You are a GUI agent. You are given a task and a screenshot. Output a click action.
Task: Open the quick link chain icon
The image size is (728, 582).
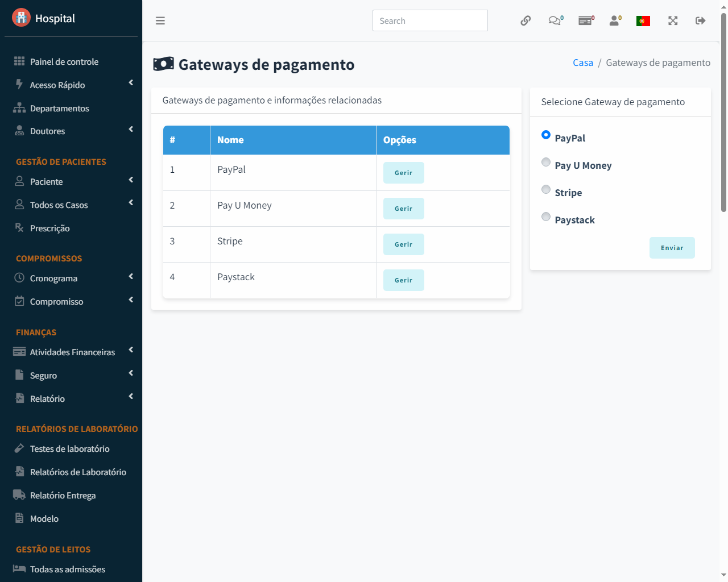click(526, 21)
